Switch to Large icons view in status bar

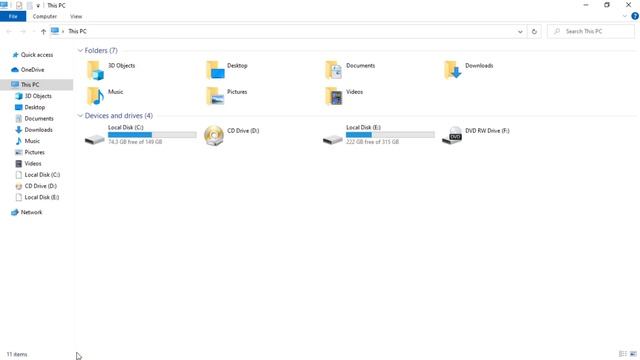[x=633, y=354]
